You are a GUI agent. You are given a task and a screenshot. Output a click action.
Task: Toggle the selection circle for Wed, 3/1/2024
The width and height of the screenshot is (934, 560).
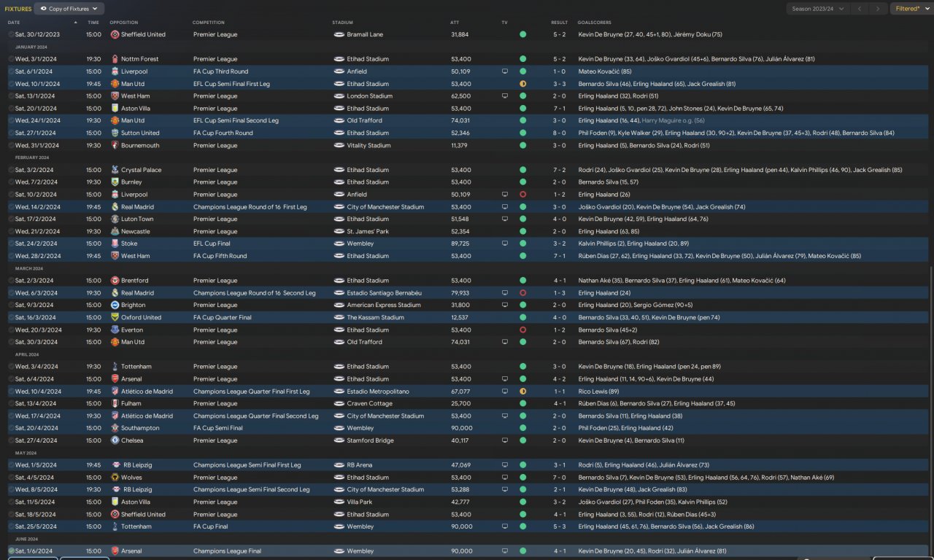pos(11,59)
